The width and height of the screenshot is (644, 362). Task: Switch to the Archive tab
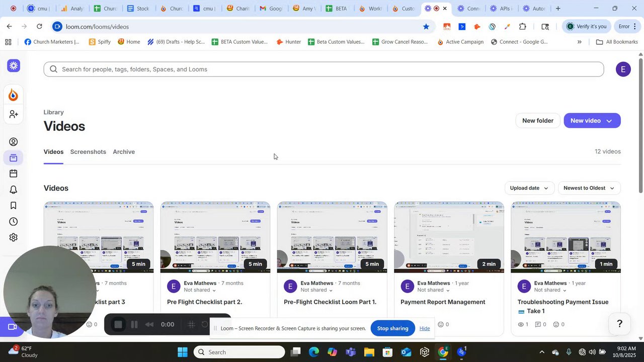124,152
